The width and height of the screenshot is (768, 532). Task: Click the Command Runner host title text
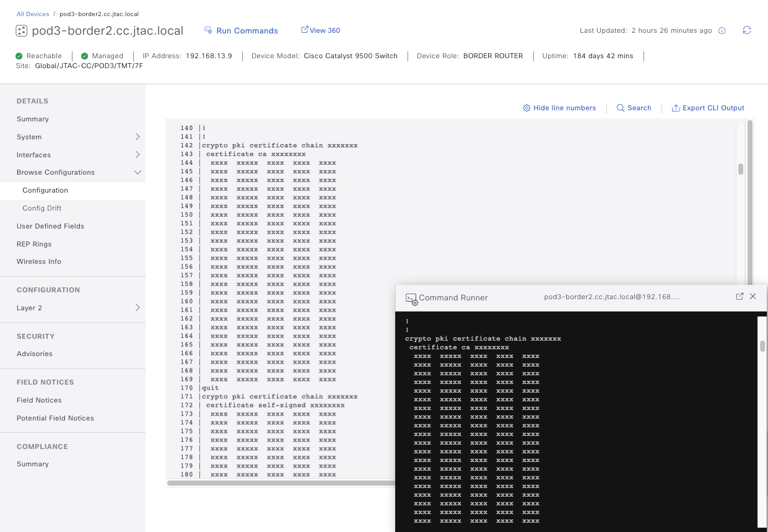(x=612, y=297)
